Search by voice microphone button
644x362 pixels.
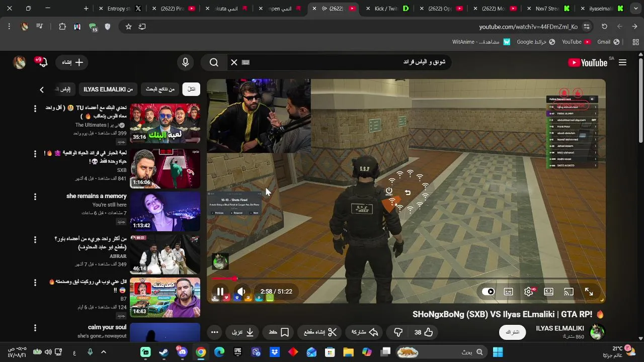coord(186,62)
